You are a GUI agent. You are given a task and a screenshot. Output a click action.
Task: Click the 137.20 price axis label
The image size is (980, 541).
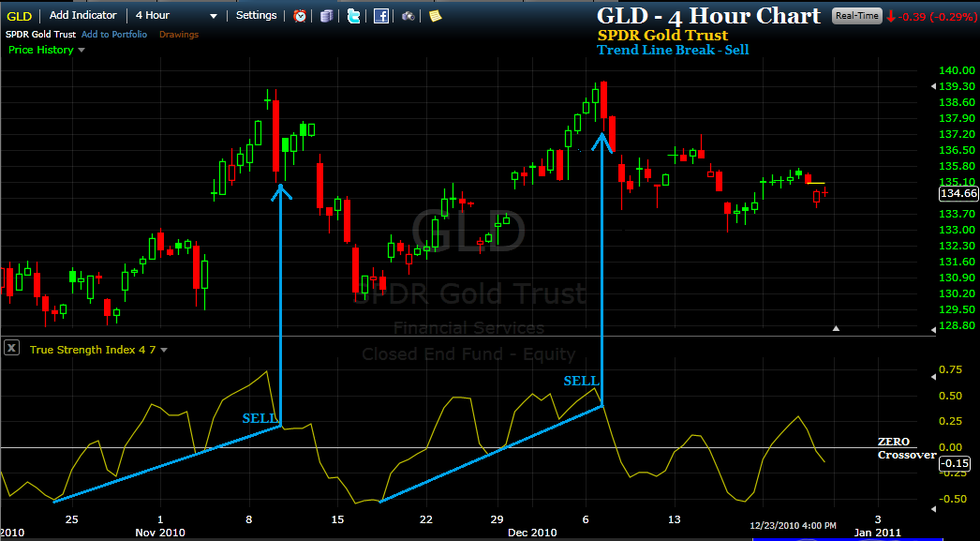coord(955,134)
